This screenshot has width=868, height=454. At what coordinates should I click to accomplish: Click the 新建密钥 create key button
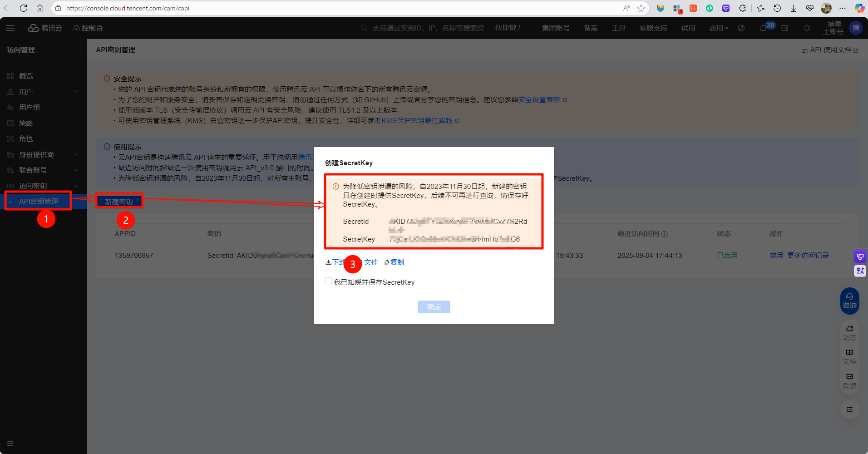(119, 201)
